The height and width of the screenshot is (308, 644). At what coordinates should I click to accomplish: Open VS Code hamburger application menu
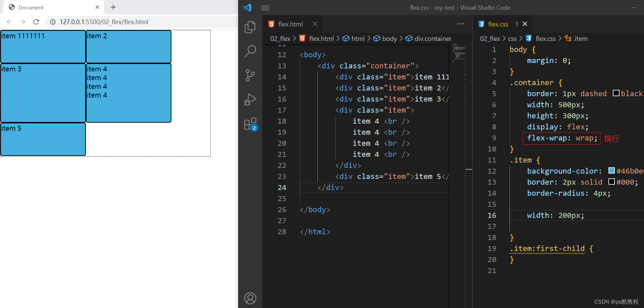265,8
